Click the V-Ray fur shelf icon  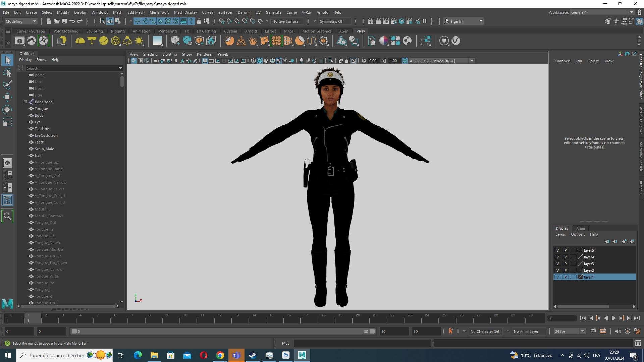click(253, 41)
